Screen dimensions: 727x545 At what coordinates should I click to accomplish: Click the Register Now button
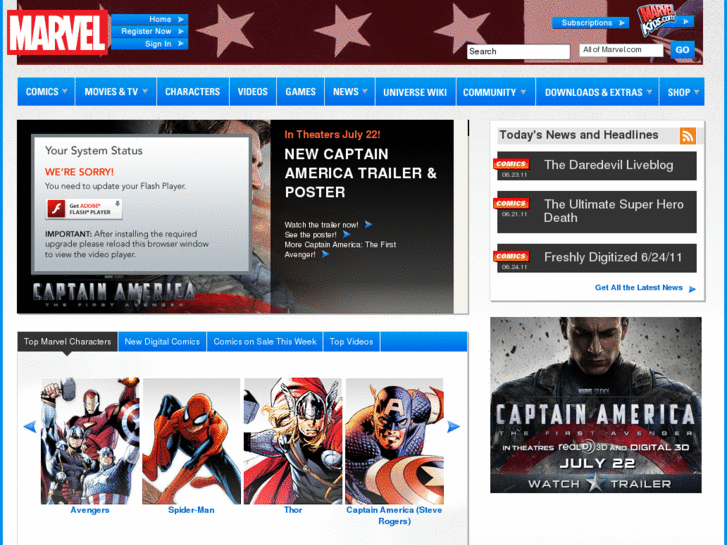click(150, 31)
